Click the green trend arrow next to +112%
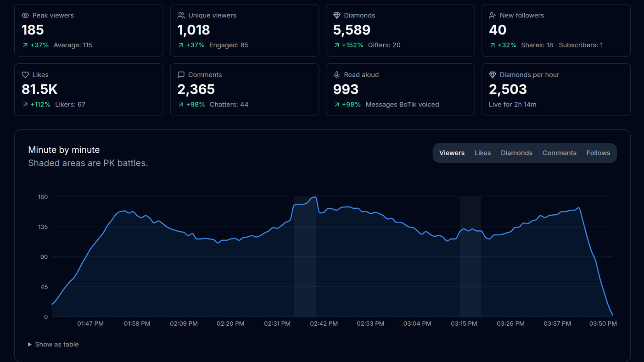The height and width of the screenshot is (362, 644). 25,105
